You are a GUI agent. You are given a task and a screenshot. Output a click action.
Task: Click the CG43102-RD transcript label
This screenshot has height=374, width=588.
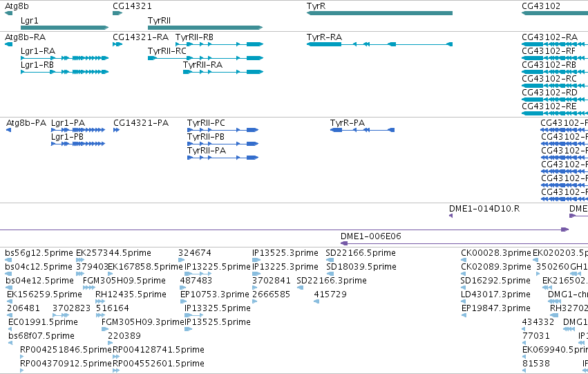click(549, 93)
